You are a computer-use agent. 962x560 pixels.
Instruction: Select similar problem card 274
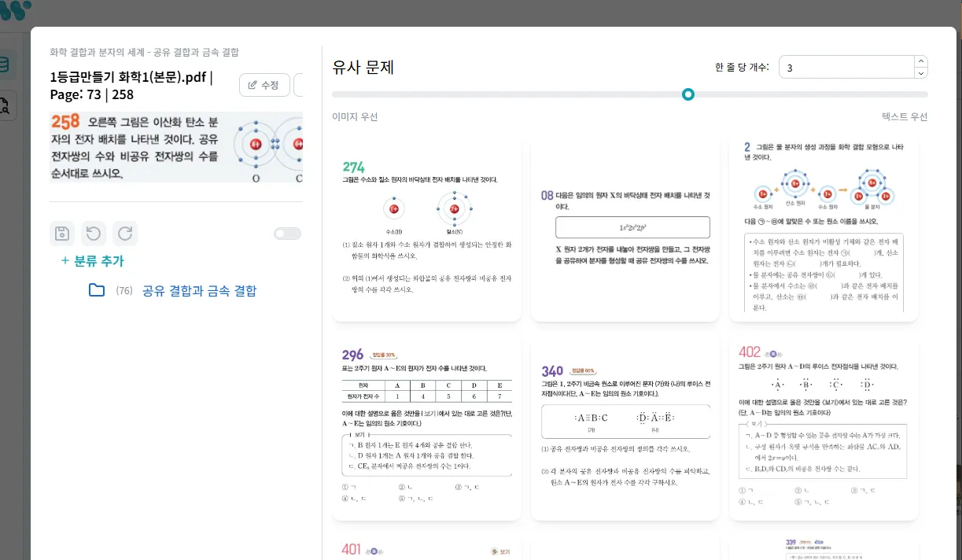[x=426, y=231]
